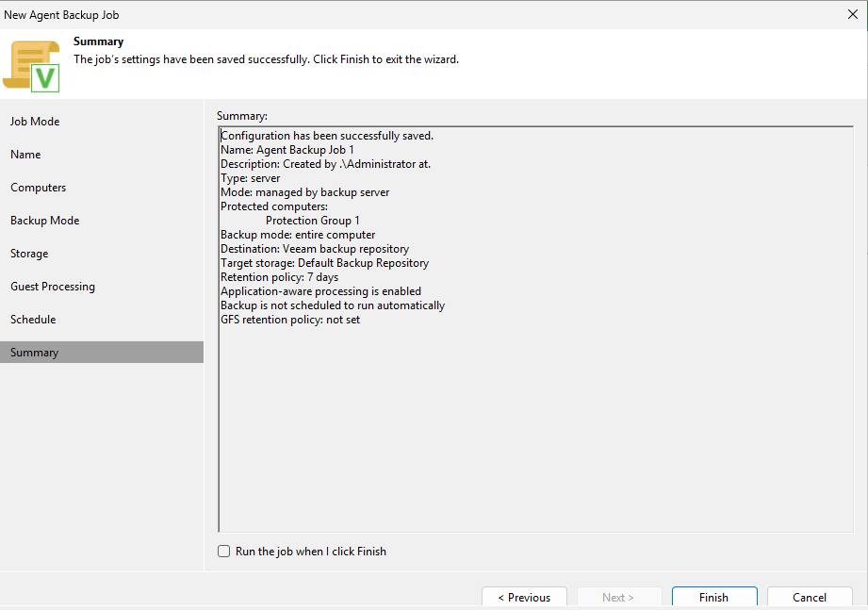Image resolution: width=868 pixels, height=610 pixels.
Task: Jump to the Storage step
Action: click(29, 254)
